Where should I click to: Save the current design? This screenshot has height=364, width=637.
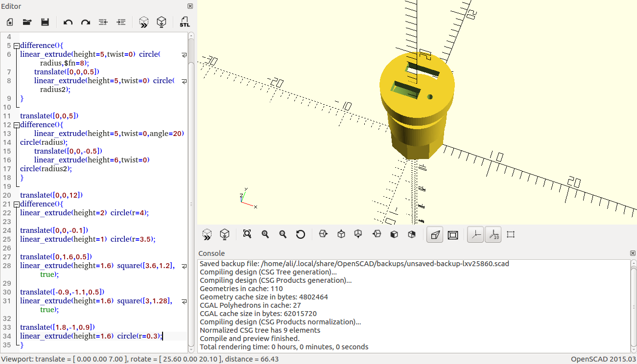click(45, 22)
